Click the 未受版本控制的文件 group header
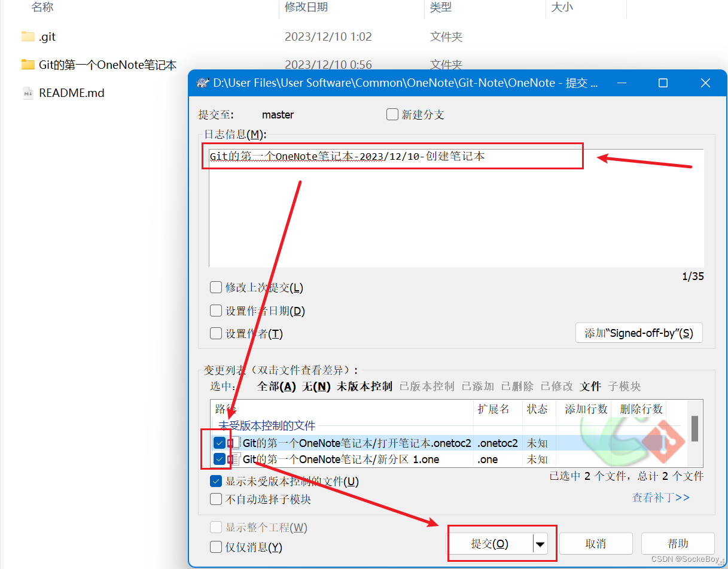The image size is (728, 569). pyautogui.click(x=266, y=426)
